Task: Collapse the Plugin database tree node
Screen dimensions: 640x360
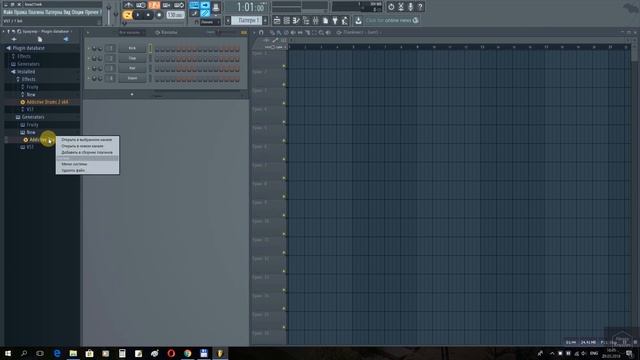Action: click(25, 48)
